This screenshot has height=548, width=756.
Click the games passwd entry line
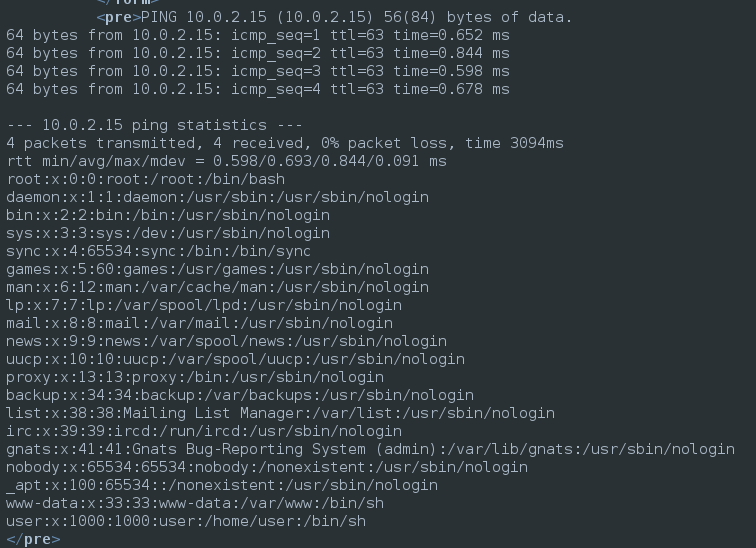tap(217, 269)
